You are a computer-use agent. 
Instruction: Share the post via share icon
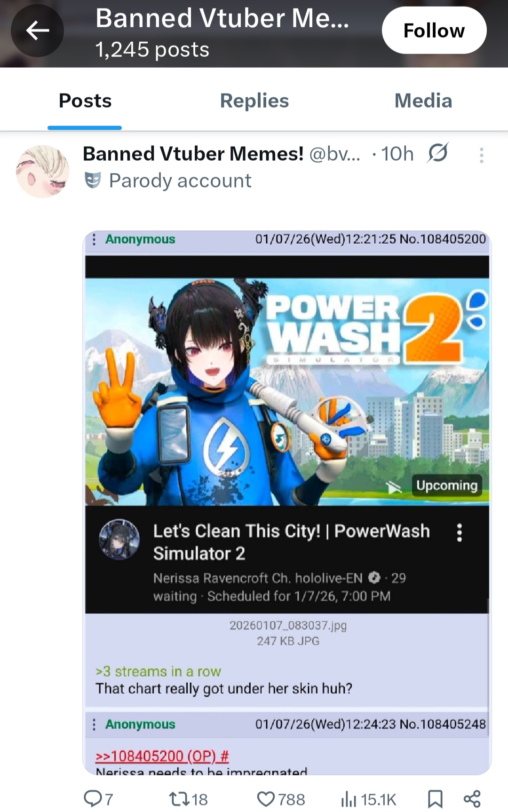[472, 798]
